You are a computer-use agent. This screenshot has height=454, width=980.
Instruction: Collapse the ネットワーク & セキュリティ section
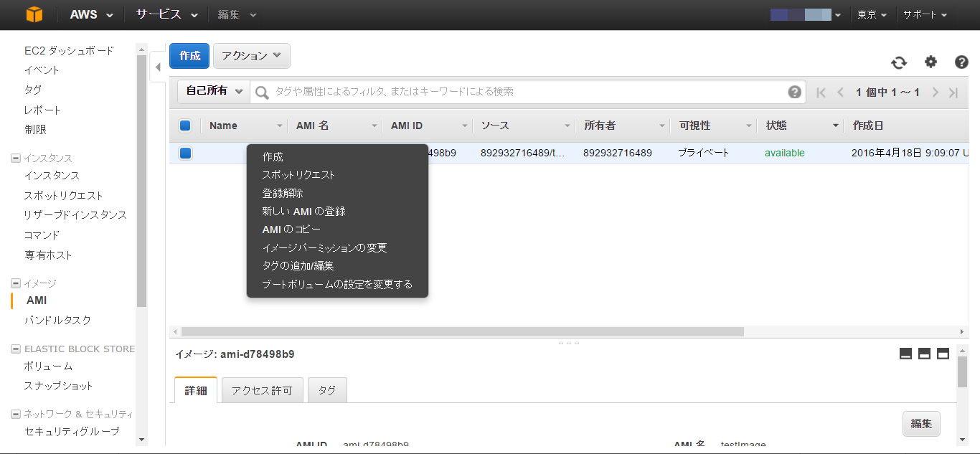[16, 414]
